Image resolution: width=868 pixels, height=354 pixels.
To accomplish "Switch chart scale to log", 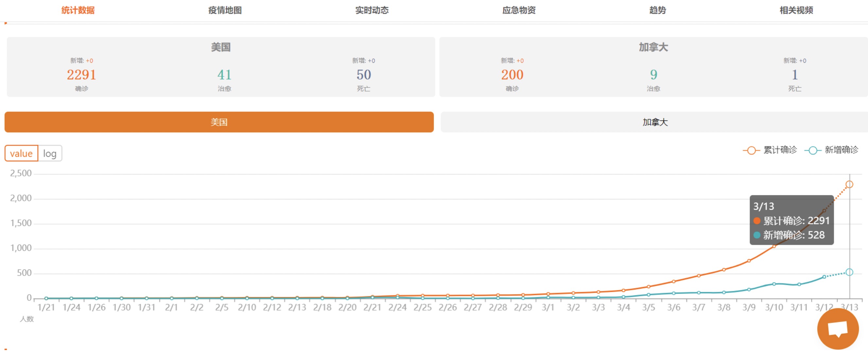I will [x=50, y=153].
